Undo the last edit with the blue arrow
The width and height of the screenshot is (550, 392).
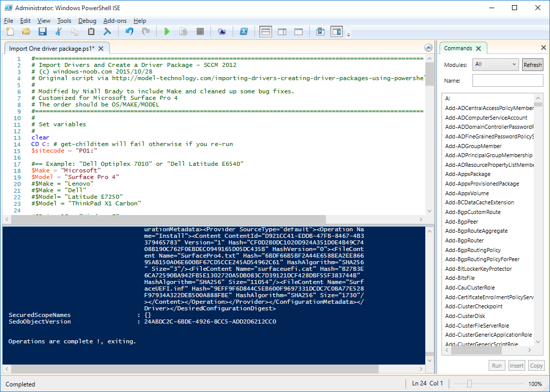point(129,31)
